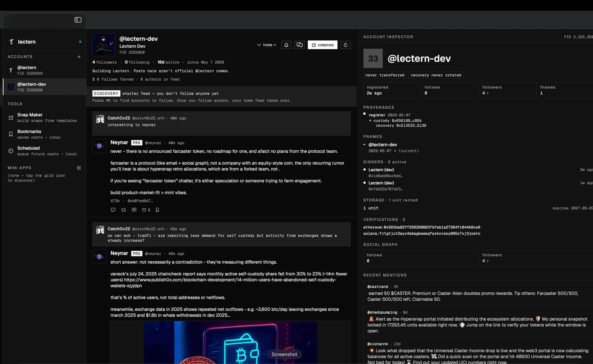The image size is (593, 364).
Task: Click the 0 following count on profile
Action: click(x=137, y=62)
